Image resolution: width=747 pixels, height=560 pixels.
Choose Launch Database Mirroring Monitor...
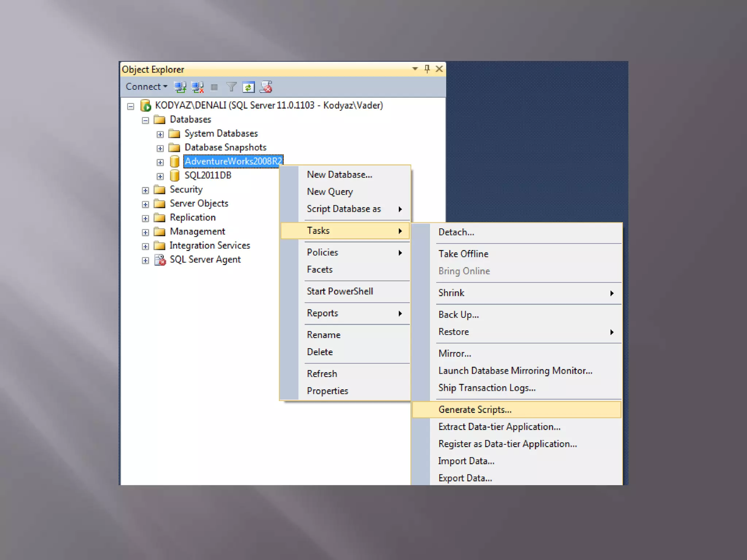(x=516, y=370)
